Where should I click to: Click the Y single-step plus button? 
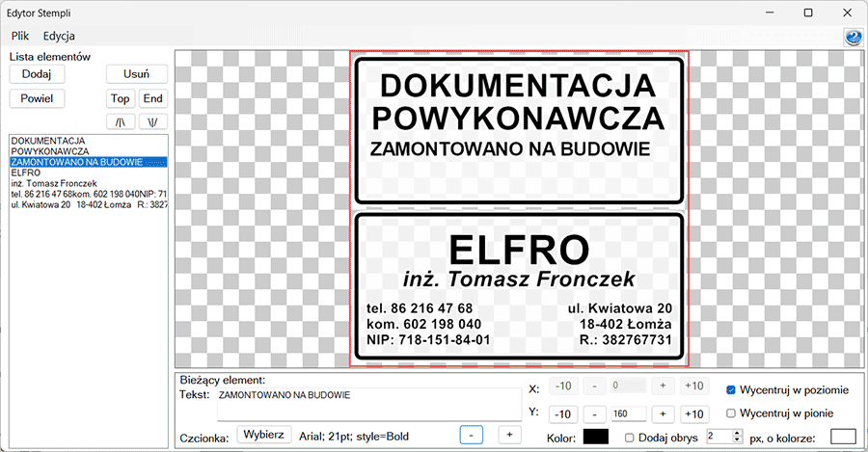pos(663,414)
